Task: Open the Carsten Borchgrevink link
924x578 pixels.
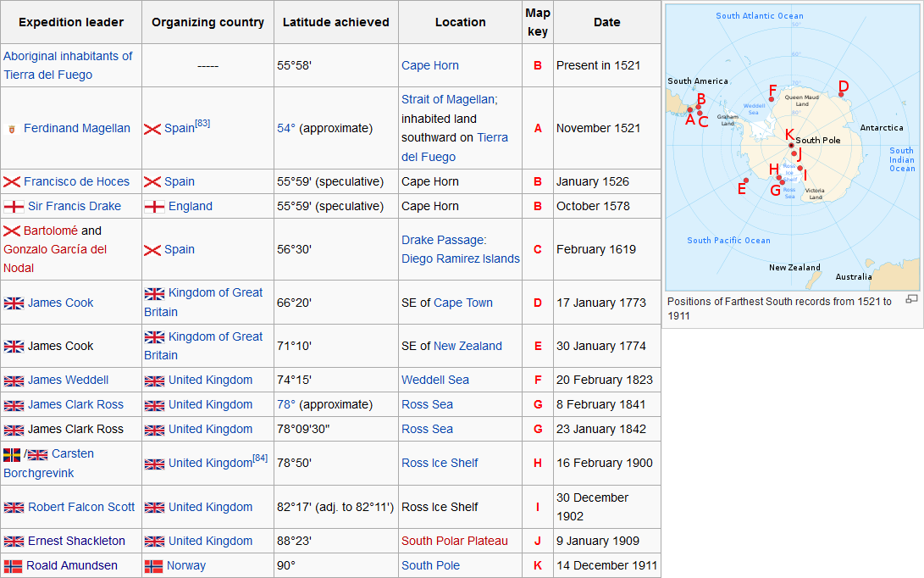Action: [72, 454]
